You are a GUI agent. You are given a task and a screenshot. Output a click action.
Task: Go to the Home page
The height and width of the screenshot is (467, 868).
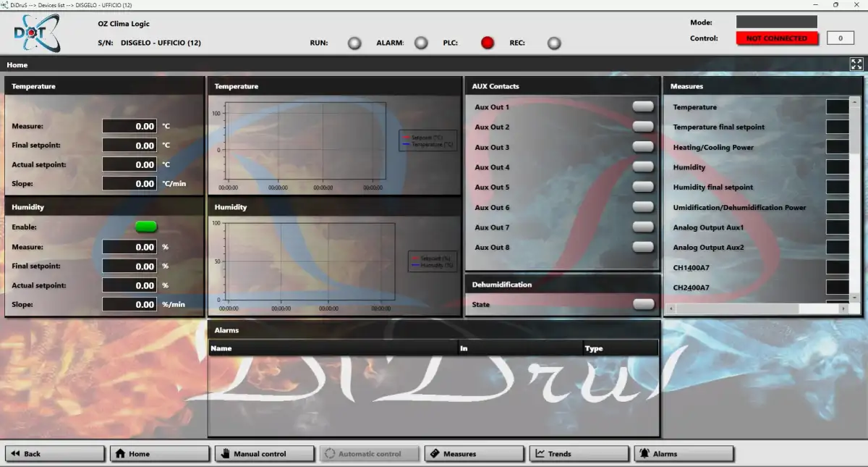[159, 454]
